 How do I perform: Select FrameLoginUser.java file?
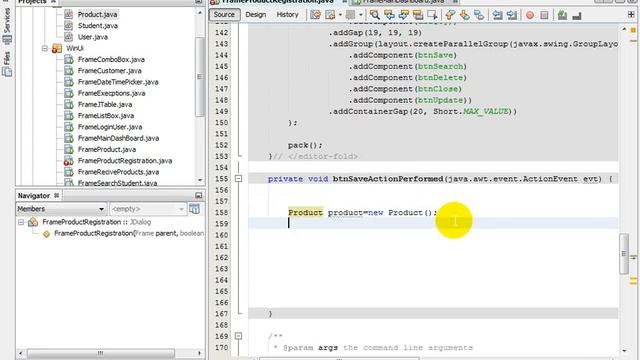[x=110, y=127]
